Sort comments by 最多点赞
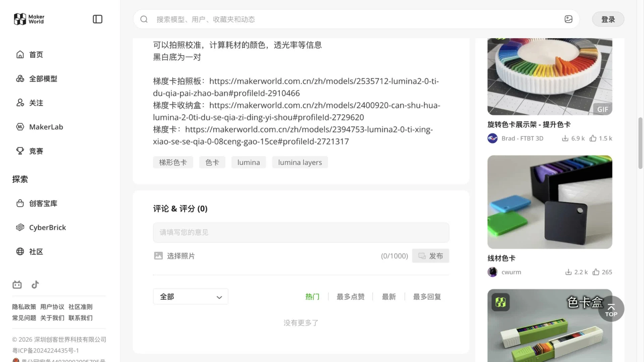This screenshot has width=644, height=362. tap(351, 297)
